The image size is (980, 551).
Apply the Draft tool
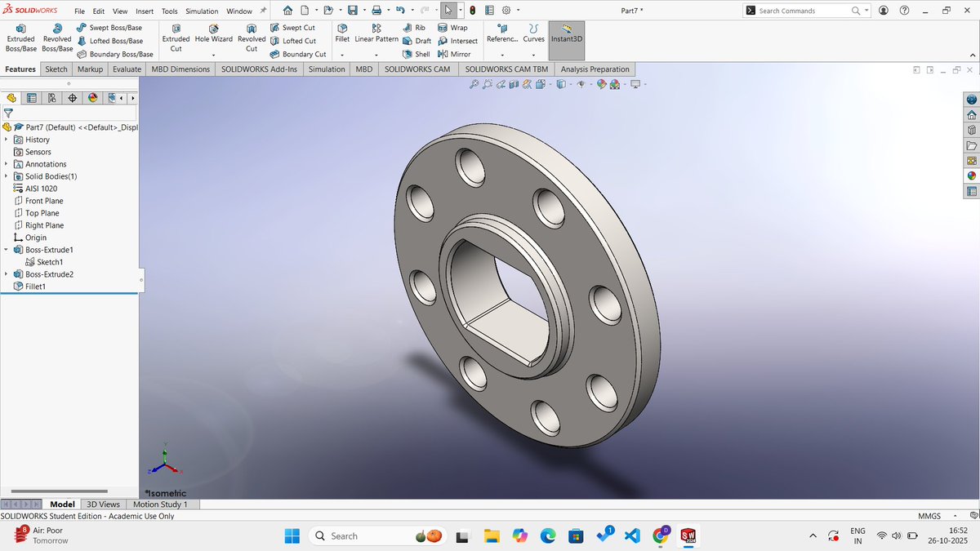(416, 41)
